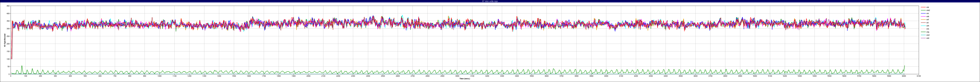Click the 6100 tick on the time axis

[x=919, y=76]
